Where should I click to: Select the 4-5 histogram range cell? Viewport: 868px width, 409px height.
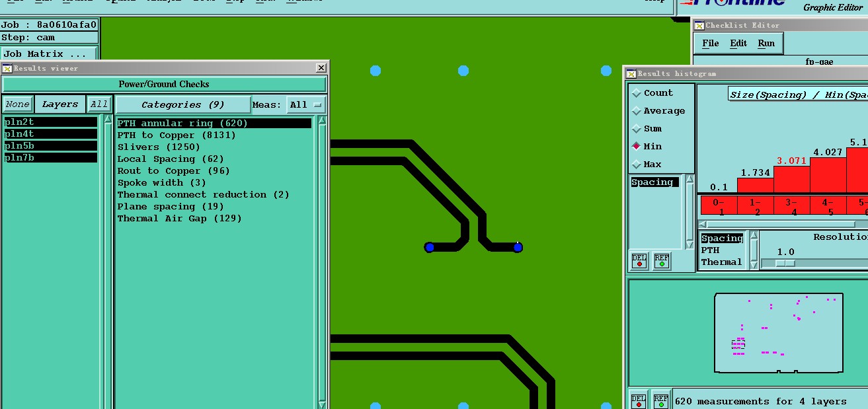click(x=828, y=205)
